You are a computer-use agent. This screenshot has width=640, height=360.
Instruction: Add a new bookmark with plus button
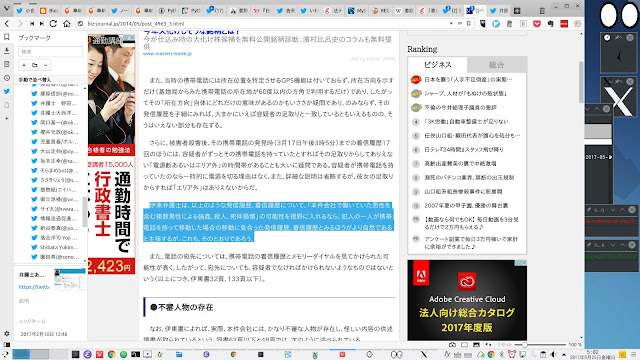[24, 65]
